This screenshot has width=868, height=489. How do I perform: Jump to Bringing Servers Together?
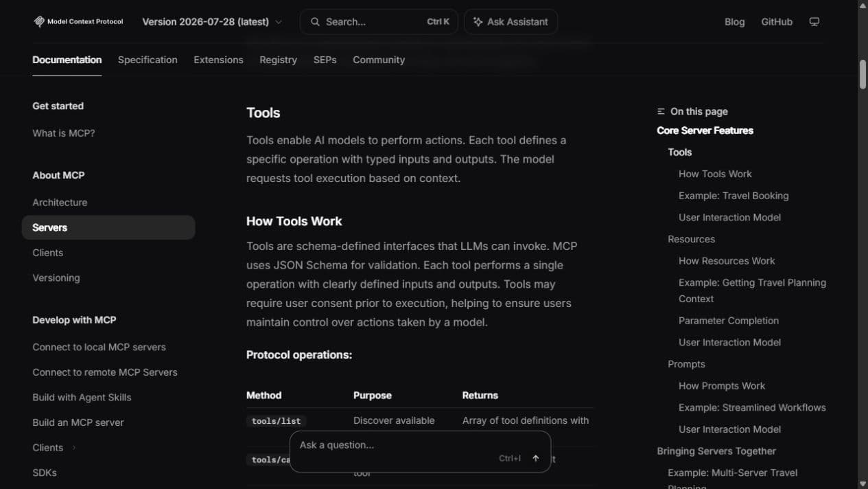[716, 451]
